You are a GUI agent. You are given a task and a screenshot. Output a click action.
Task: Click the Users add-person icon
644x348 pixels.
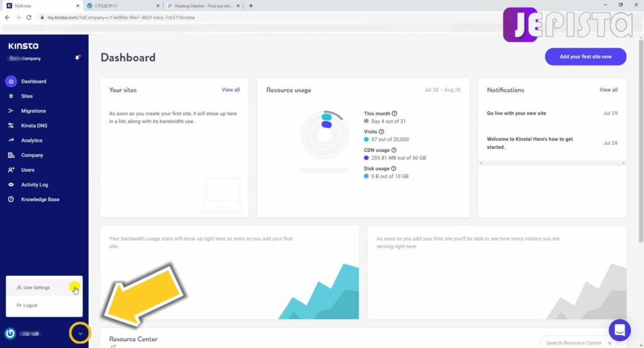coord(11,170)
